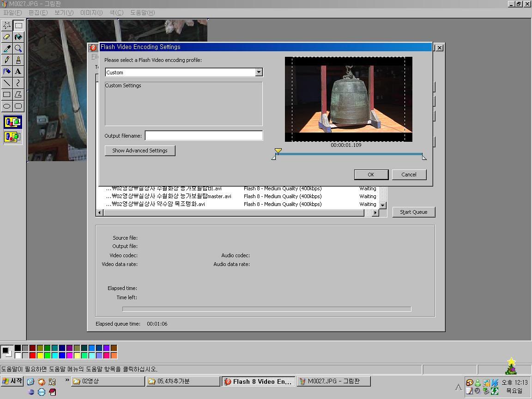
Task: Select the rectangular Select tool in Paint
Action: point(18,25)
